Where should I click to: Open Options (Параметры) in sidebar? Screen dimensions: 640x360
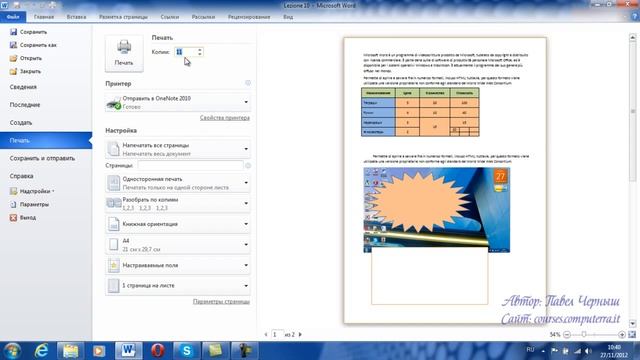(29, 204)
